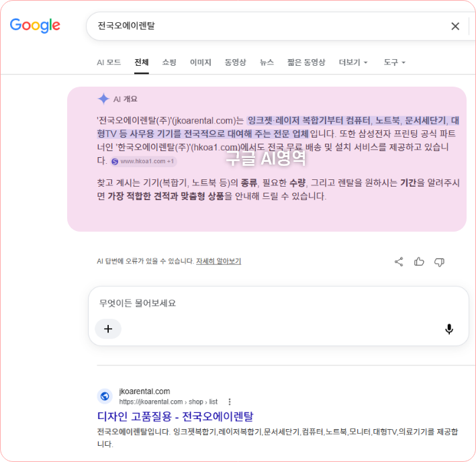This screenshot has width=476, height=462.
Task: Start voice input with microphone icon
Action: point(449,329)
